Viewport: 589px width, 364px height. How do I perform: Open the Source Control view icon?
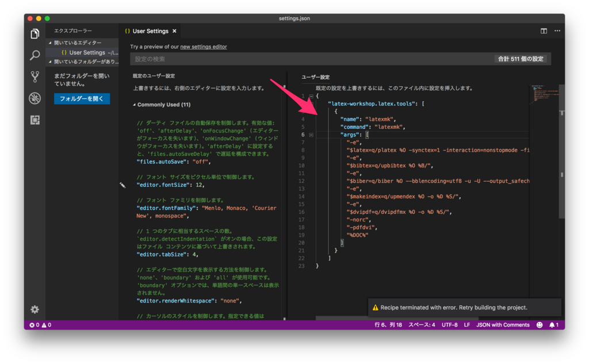coord(35,76)
